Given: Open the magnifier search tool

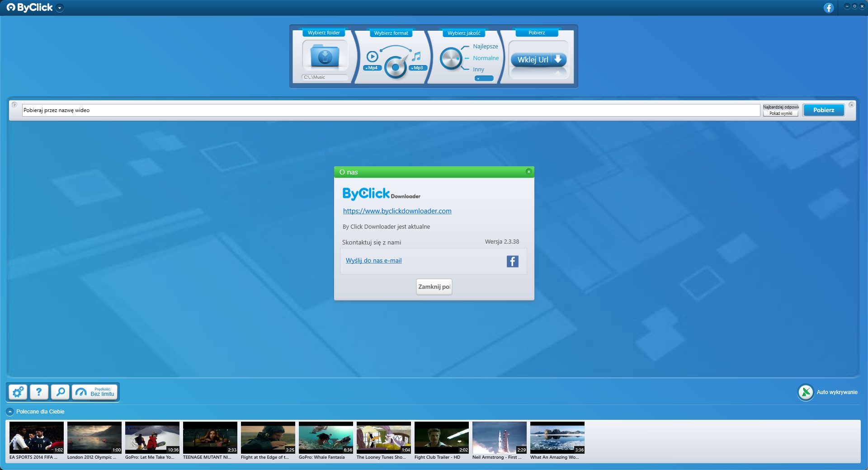Looking at the screenshot, I should coord(60,392).
